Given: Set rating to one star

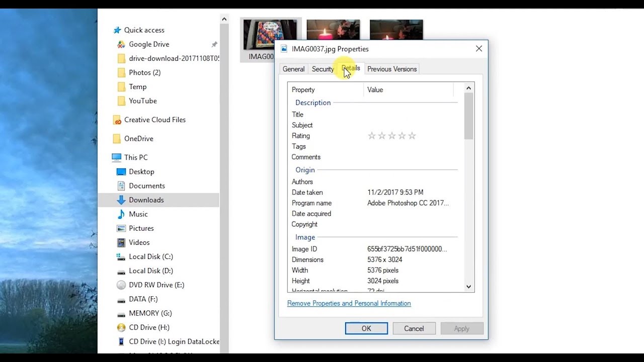Looking at the screenshot, I should tap(372, 136).
